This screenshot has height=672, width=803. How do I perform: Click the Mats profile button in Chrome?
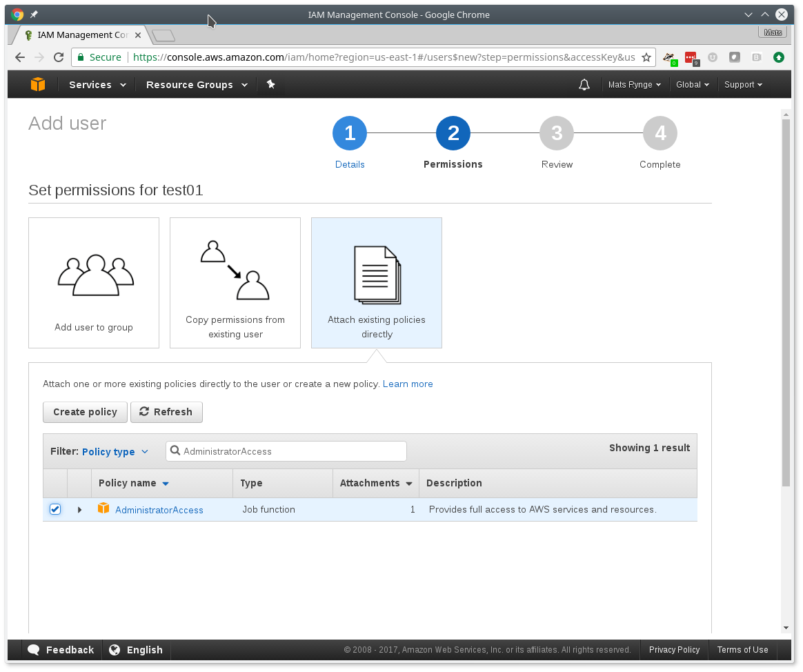pos(772,32)
